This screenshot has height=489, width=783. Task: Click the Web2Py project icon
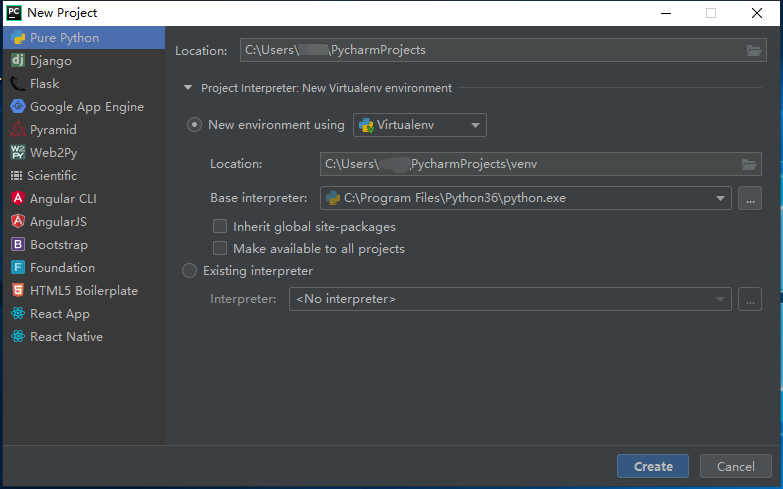(x=18, y=153)
